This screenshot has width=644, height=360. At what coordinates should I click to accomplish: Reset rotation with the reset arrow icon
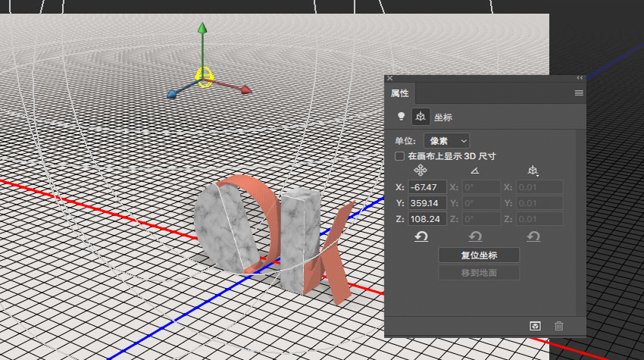click(475, 236)
